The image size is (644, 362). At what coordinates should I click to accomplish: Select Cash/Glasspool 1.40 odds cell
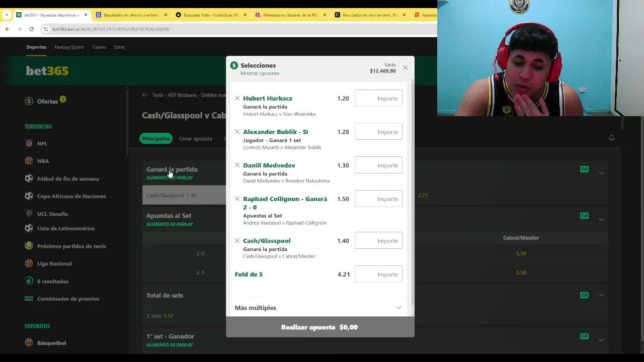coord(184,195)
